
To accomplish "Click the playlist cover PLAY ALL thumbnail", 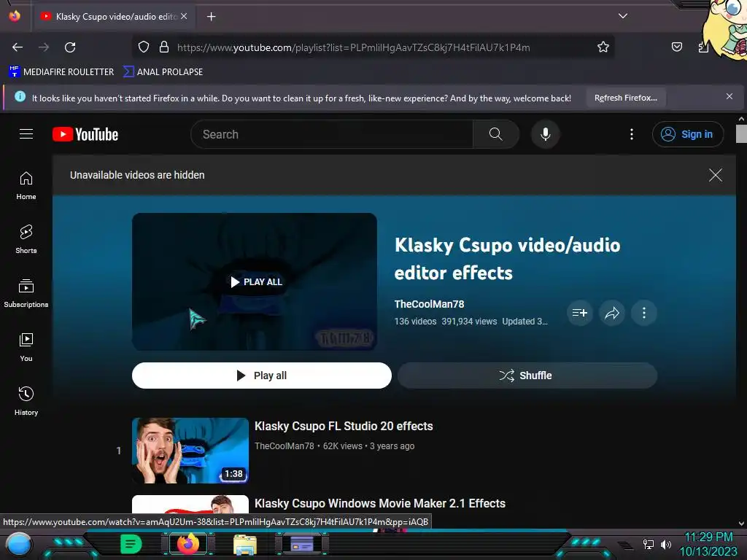I will coord(255,282).
